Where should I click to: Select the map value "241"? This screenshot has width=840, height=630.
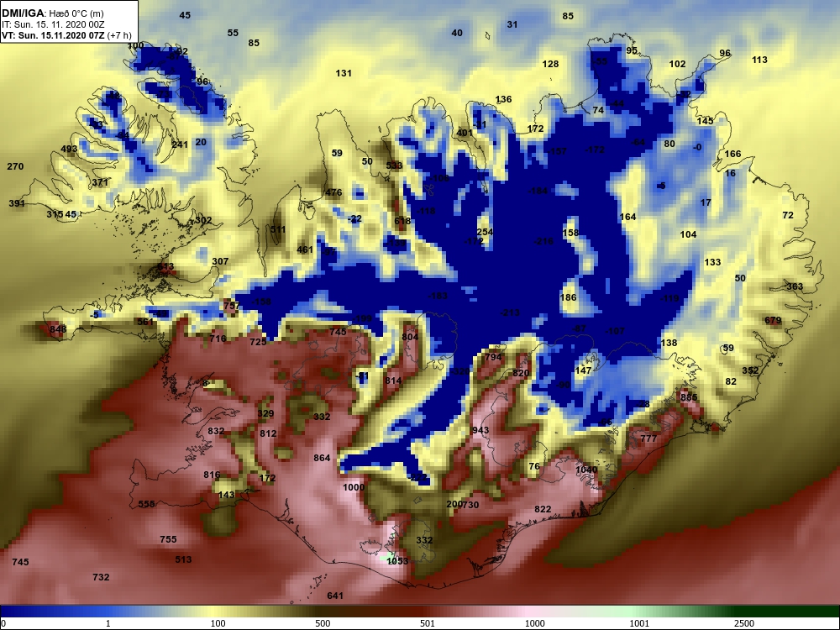(180, 144)
